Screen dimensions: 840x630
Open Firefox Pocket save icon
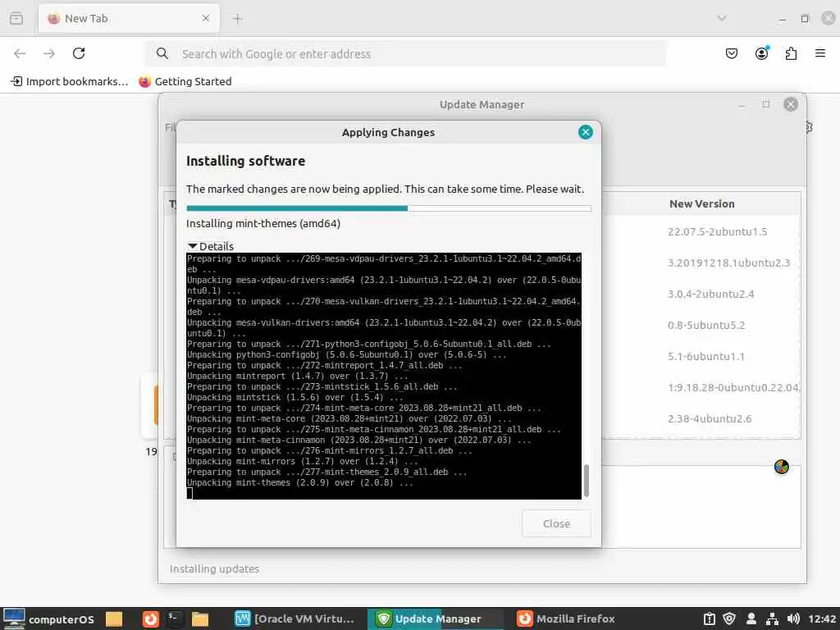point(731,53)
